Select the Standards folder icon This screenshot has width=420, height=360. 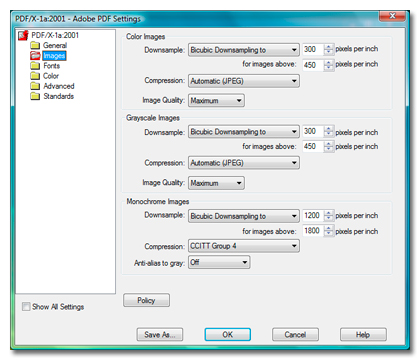click(x=35, y=96)
